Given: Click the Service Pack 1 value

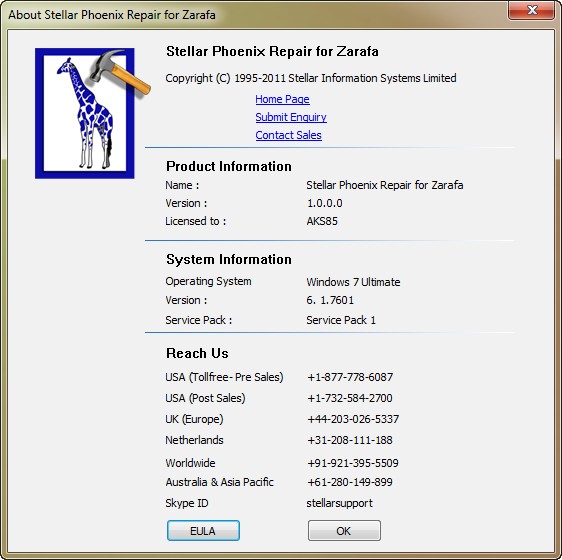Looking at the screenshot, I should [x=341, y=320].
